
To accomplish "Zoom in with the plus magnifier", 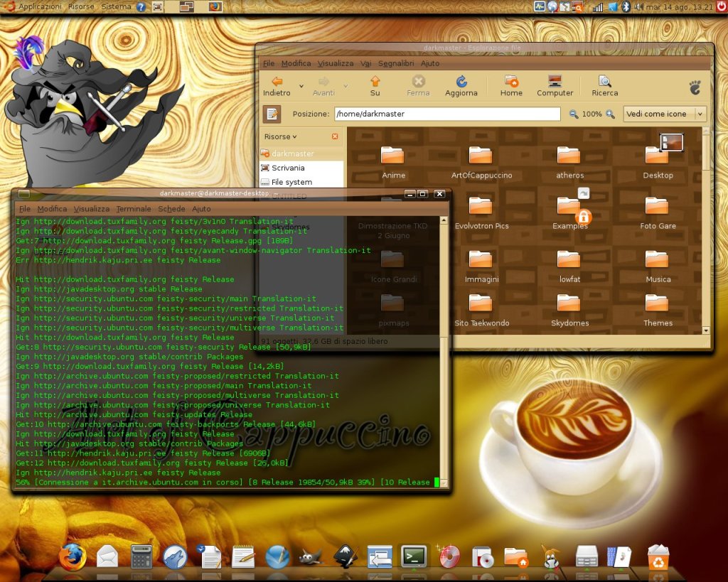I will tap(611, 114).
